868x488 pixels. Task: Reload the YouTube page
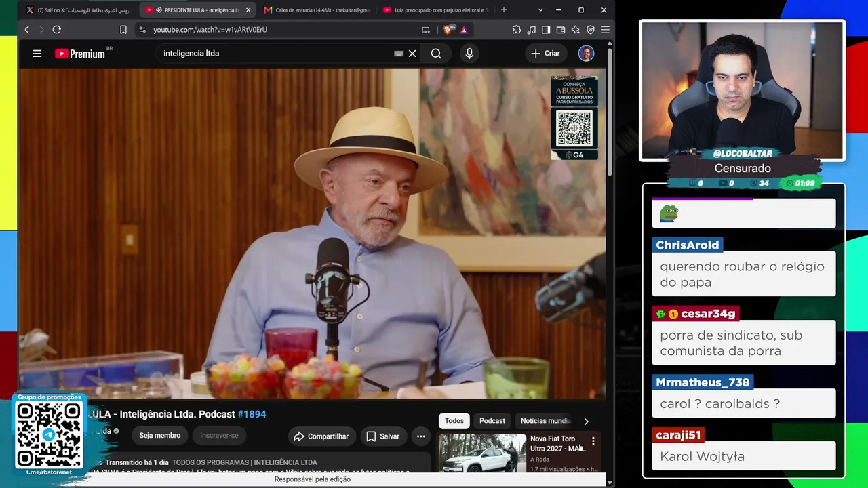click(x=57, y=30)
